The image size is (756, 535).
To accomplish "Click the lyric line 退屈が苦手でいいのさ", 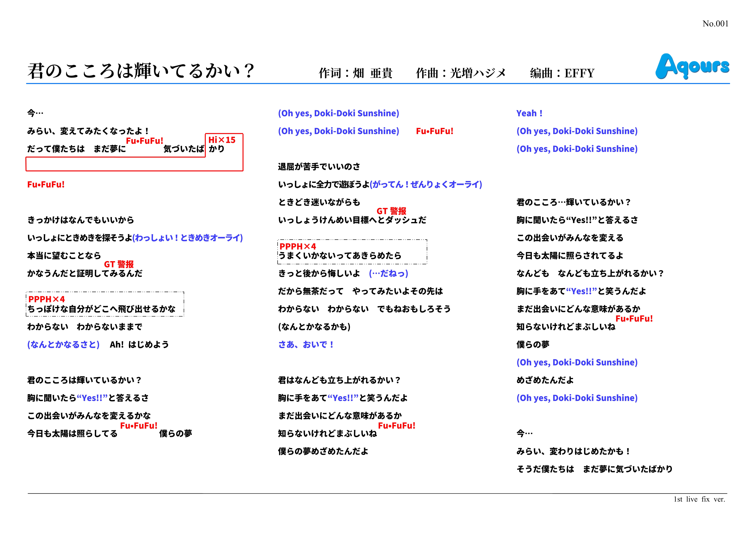I will point(319,167).
